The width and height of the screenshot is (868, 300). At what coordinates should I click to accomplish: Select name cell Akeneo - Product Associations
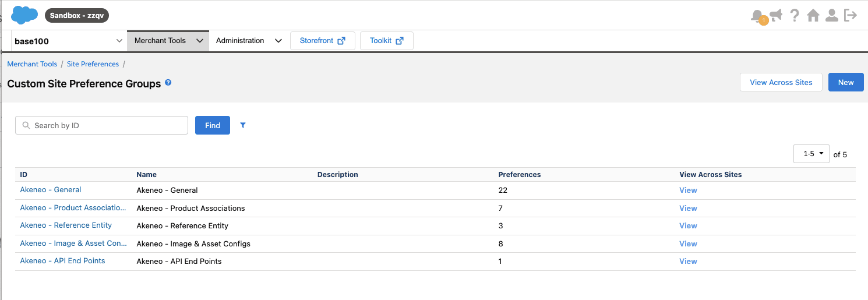tap(190, 209)
